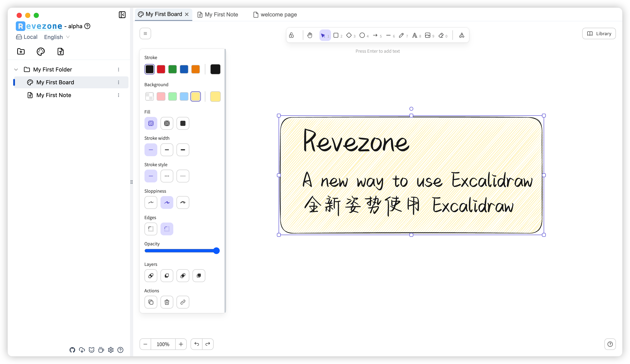Switch to the welcome page tab
Viewport: 630px width, 364px height.
(275, 15)
